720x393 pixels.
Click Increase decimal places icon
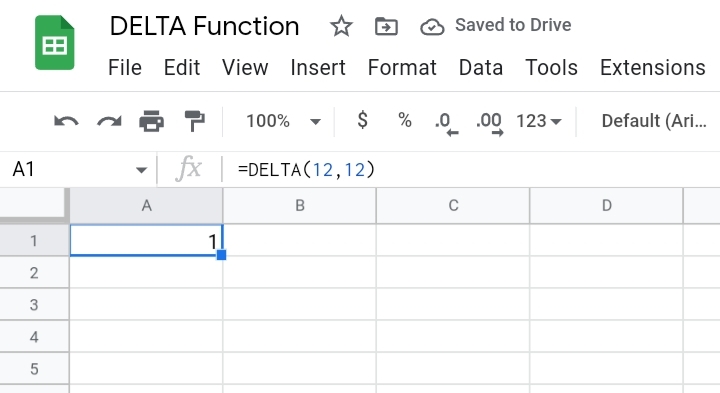point(489,124)
